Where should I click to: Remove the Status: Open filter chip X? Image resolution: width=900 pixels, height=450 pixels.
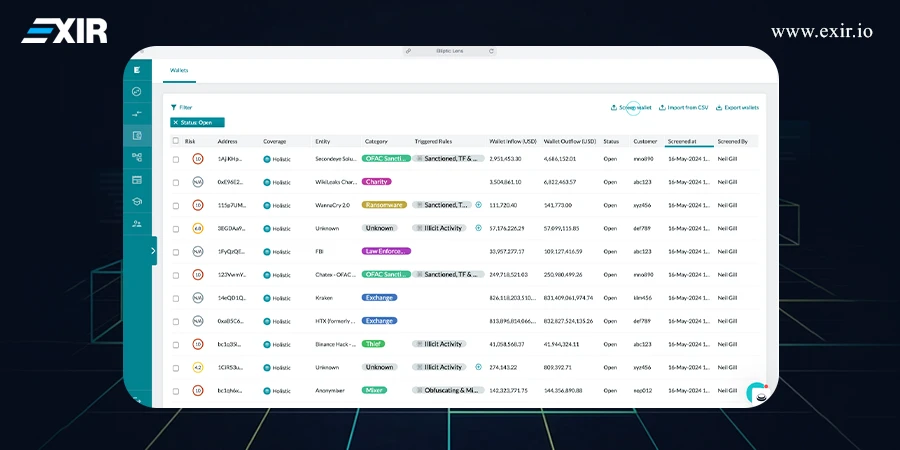coord(176,122)
